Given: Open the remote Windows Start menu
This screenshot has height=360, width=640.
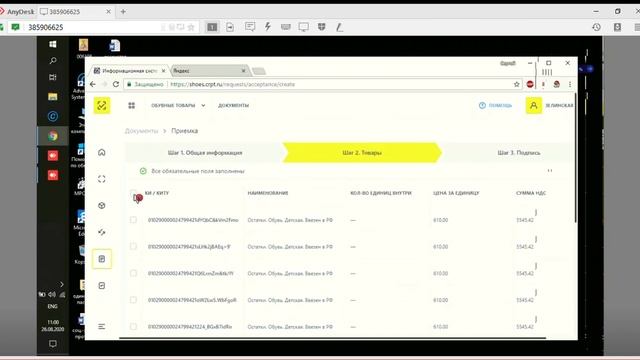Looking at the screenshot, I should point(53,44).
